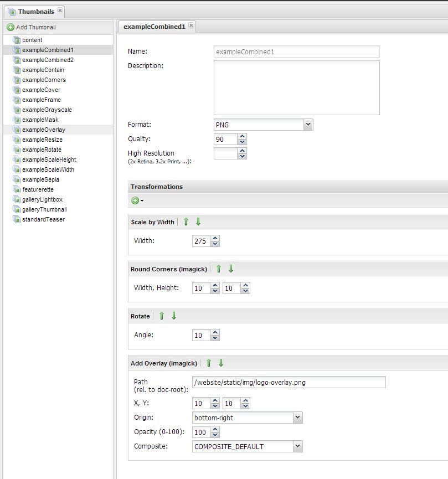Open the galleryLightbox thumbnail config

click(x=42, y=199)
